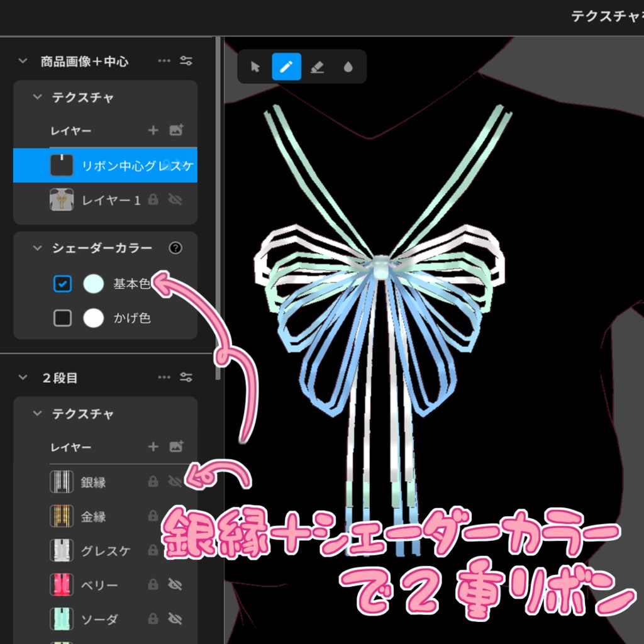Collapse the 商品画像+中心 section

pos(23,61)
